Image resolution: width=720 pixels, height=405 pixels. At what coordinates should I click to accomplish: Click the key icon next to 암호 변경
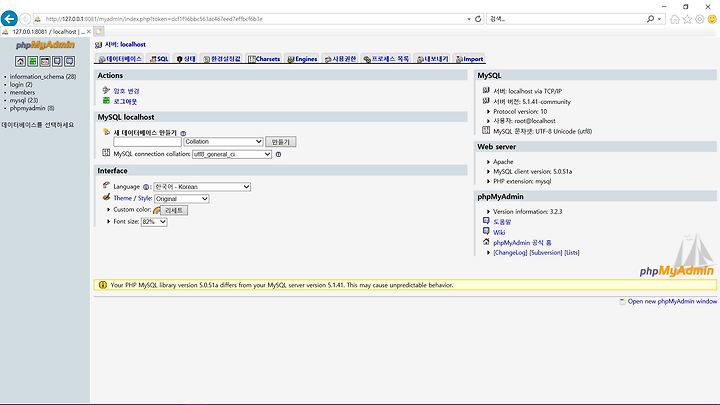106,90
